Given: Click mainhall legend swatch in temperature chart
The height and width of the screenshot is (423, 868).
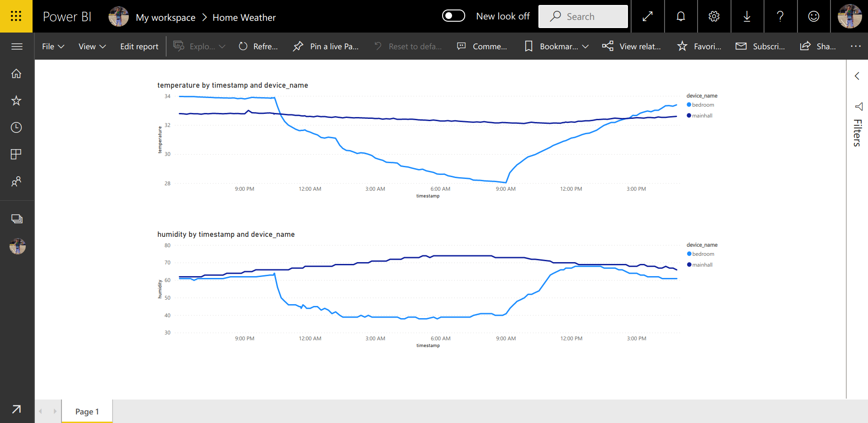Looking at the screenshot, I should coord(689,115).
